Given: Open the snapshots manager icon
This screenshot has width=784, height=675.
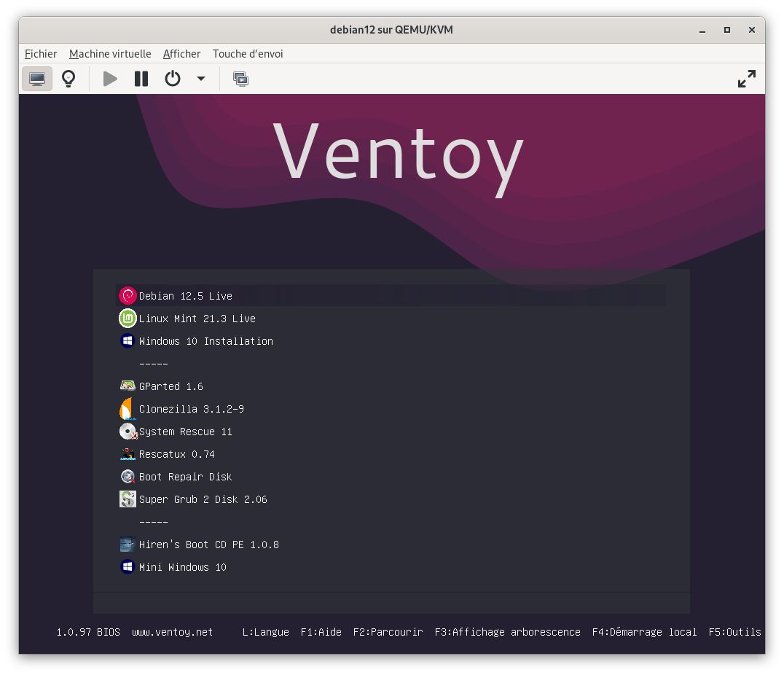Looking at the screenshot, I should (240, 79).
